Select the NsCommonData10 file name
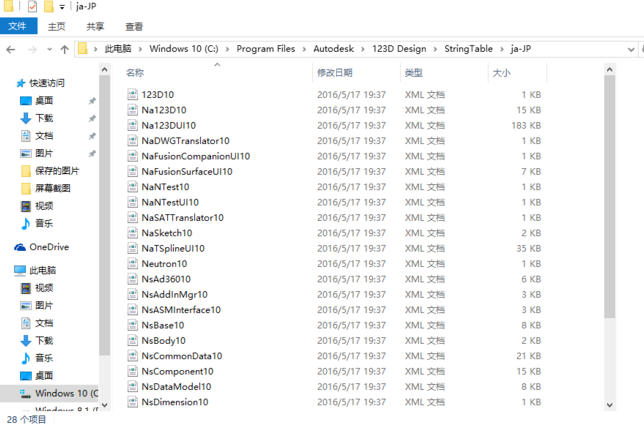The height and width of the screenshot is (426, 644). click(x=182, y=356)
